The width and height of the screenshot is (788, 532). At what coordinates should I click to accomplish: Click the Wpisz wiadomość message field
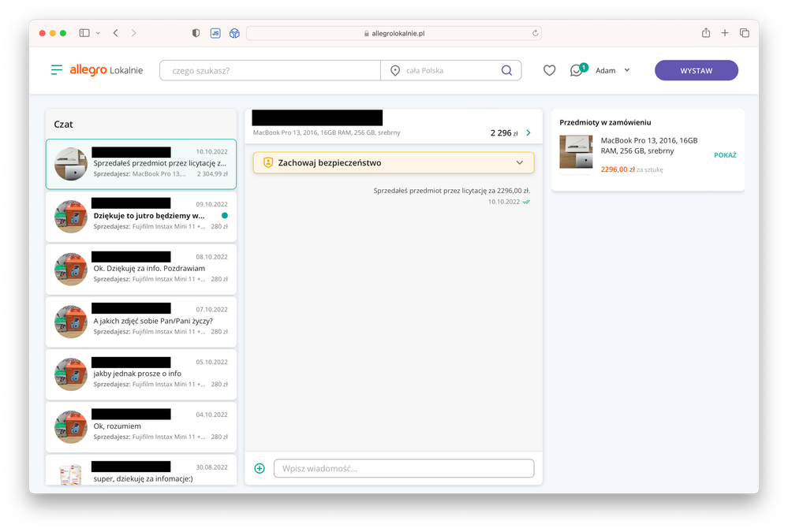tap(404, 468)
